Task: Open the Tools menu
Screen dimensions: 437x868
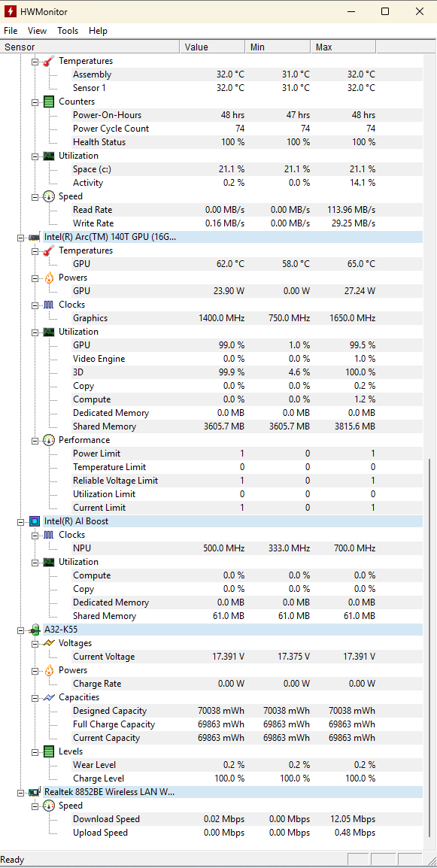Action: [68, 31]
